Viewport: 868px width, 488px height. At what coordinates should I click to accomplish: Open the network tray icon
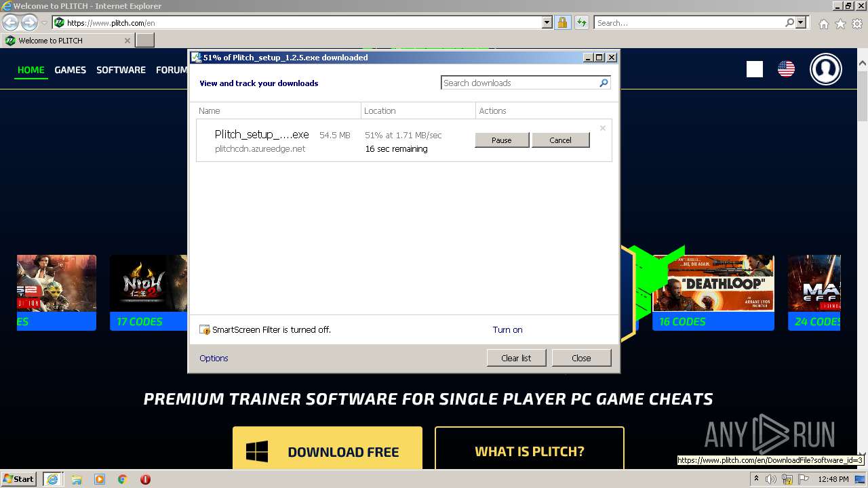(x=787, y=479)
